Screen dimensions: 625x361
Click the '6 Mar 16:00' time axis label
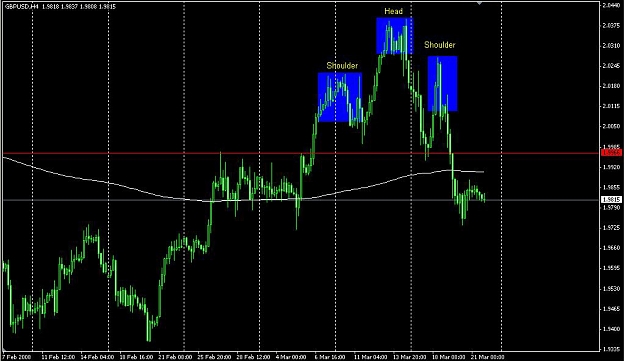(330, 357)
